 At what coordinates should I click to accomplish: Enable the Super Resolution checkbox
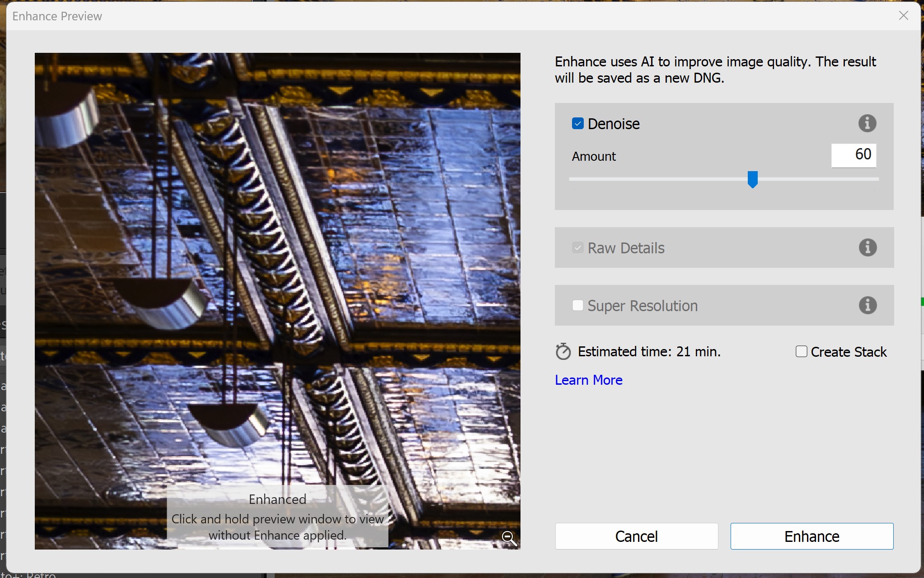[578, 306]
